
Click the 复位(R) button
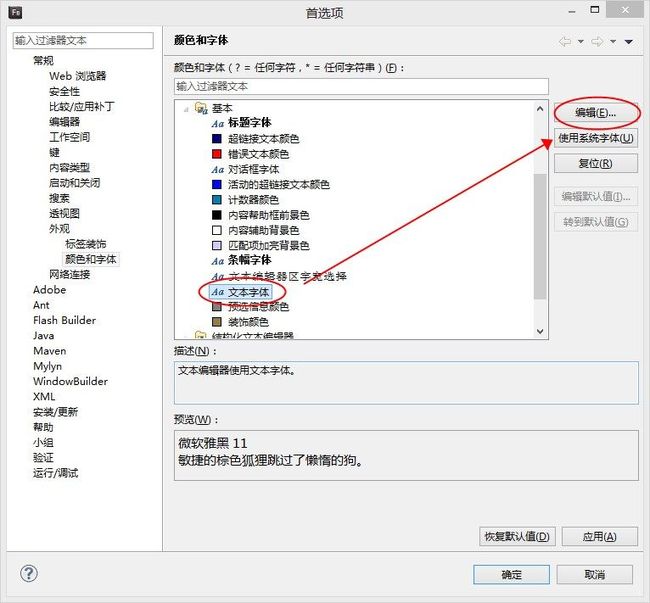coord(596,163)
